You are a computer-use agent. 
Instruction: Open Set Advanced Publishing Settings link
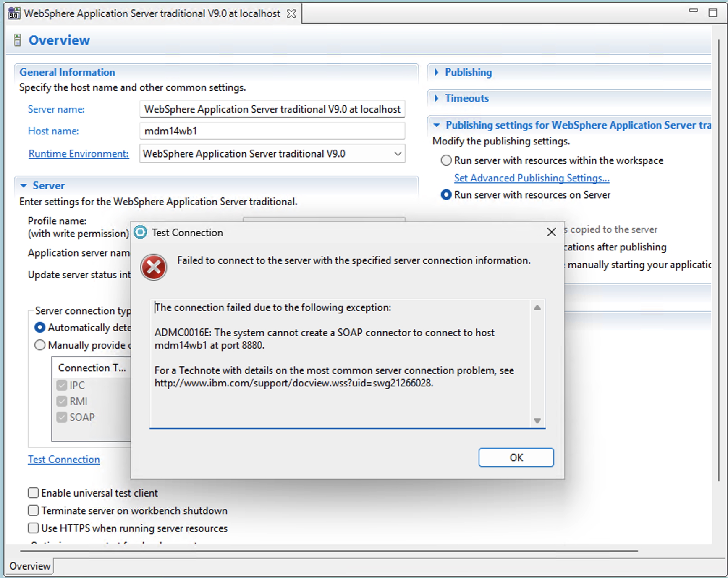[532, 178]
